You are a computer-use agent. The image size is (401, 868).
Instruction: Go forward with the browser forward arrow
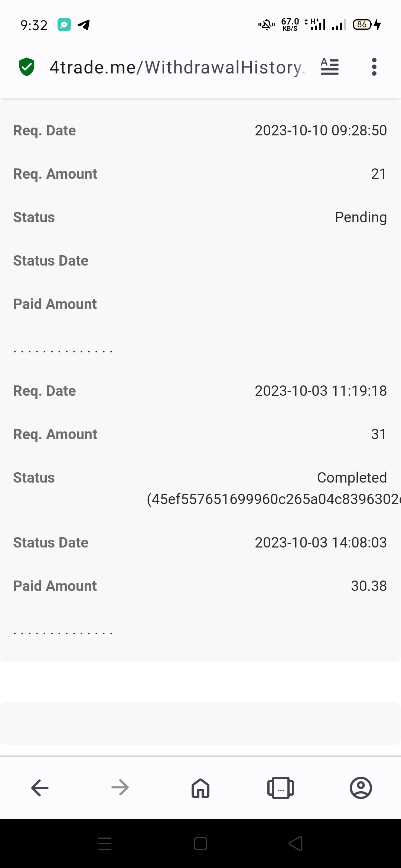pyautogui.click(x=120, y=788)
